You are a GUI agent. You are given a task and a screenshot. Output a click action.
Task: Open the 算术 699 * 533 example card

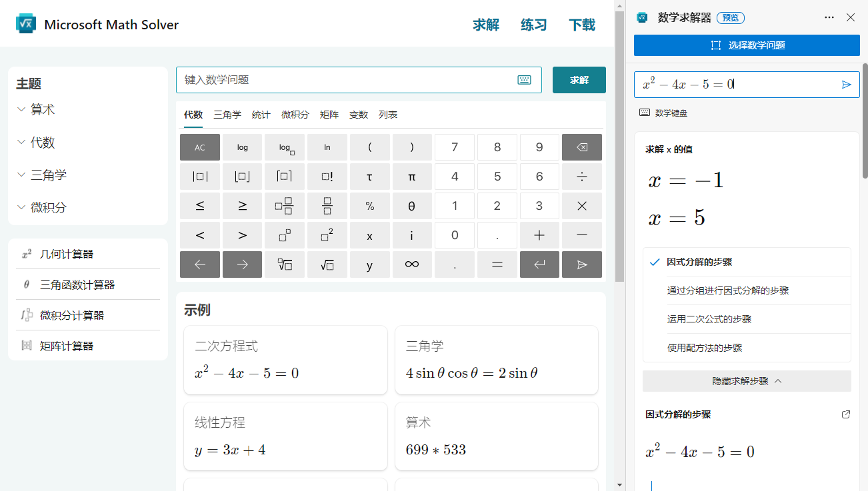[497, 436]
